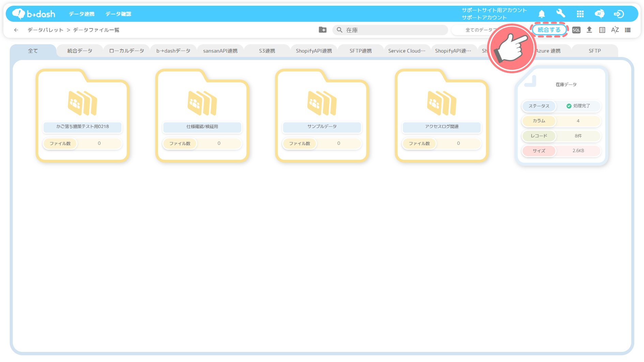Open the 仕様確認/検証用 folder
This screenshot has width=644, height=362.
(x=202, y=115)
